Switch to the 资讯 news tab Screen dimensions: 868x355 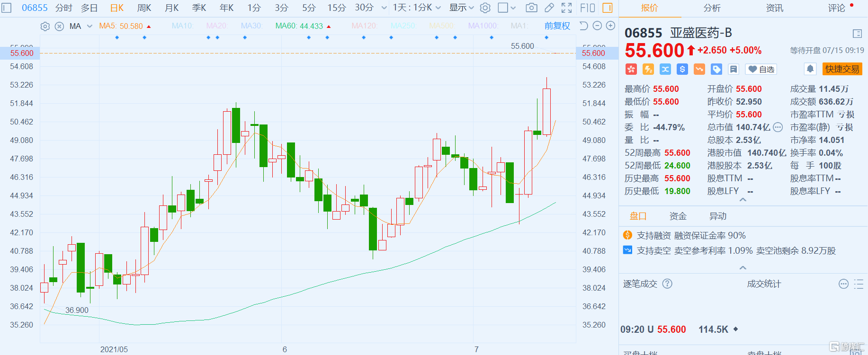(775, 8)
